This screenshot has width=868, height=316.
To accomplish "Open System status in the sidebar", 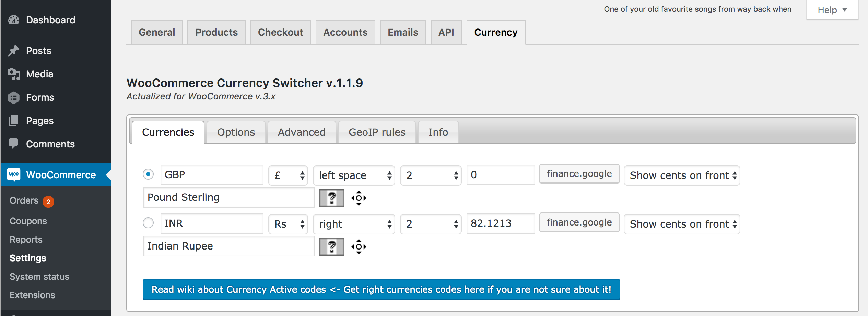I will [x=39, y=277].
